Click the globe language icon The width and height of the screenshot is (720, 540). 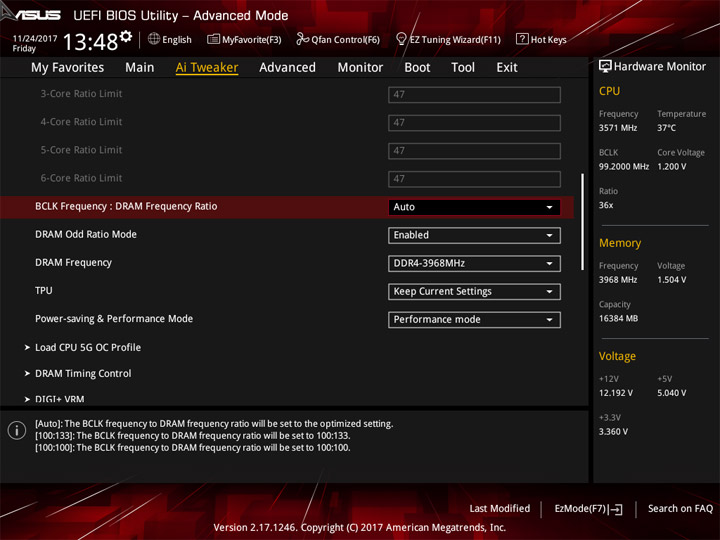click(x=154, y=39)
